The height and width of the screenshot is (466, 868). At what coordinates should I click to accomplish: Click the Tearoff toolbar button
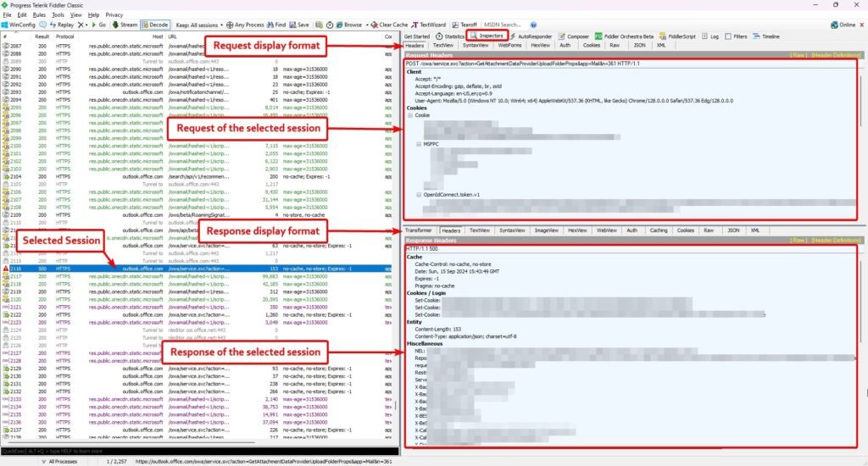(465, 25)
